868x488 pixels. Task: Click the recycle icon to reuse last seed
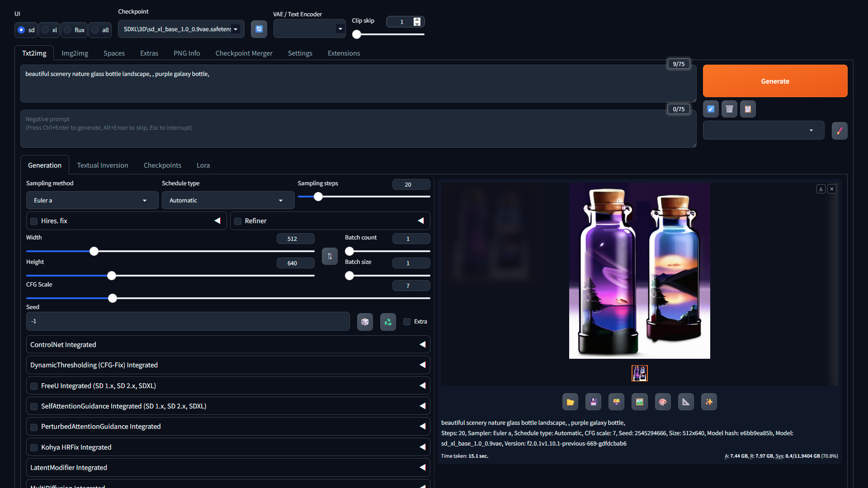[x=388, y=322]
